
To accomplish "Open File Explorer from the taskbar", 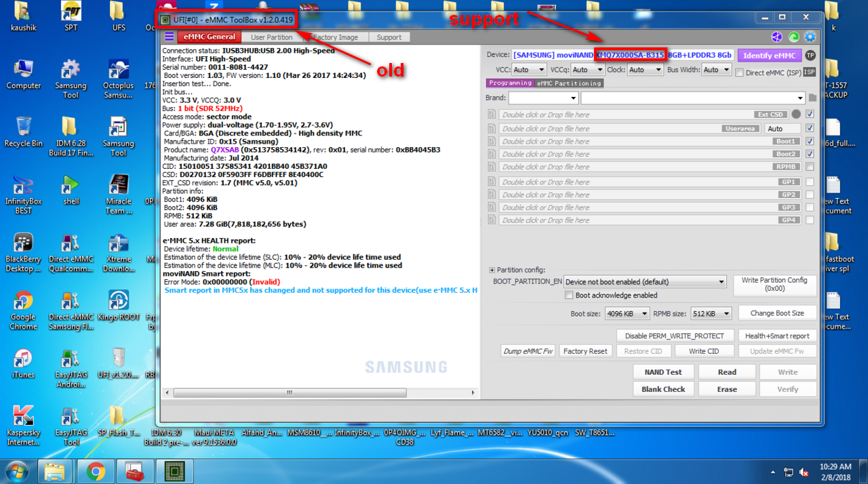I will [56, 471].
